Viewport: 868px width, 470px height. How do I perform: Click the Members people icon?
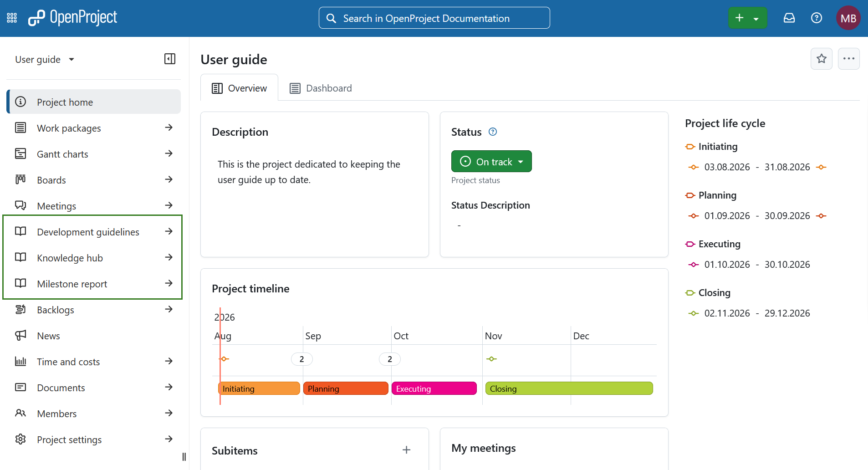[x=20, y=413]
